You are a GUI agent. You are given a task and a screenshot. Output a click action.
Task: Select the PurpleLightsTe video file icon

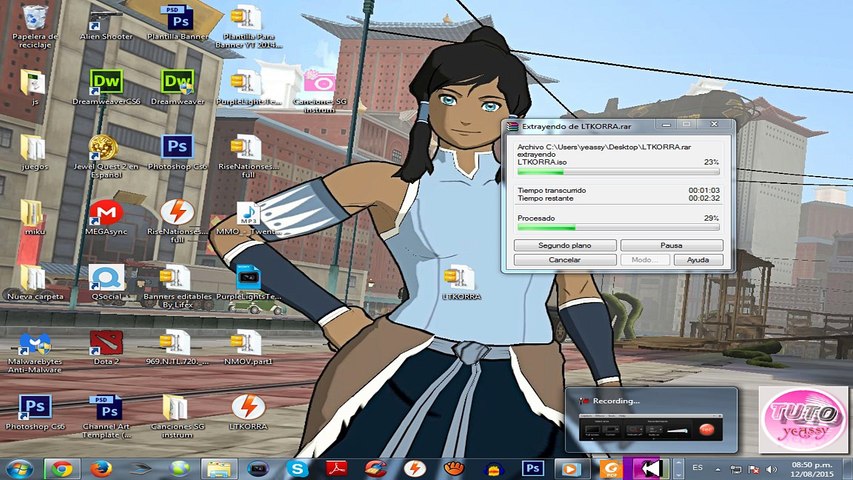coord(248,282)
